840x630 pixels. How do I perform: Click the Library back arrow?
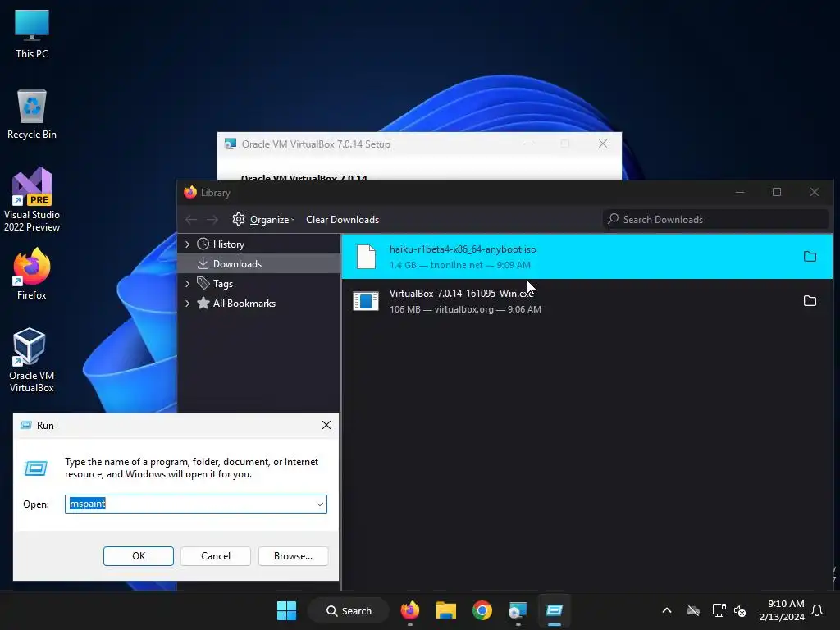tap(191, 220)
